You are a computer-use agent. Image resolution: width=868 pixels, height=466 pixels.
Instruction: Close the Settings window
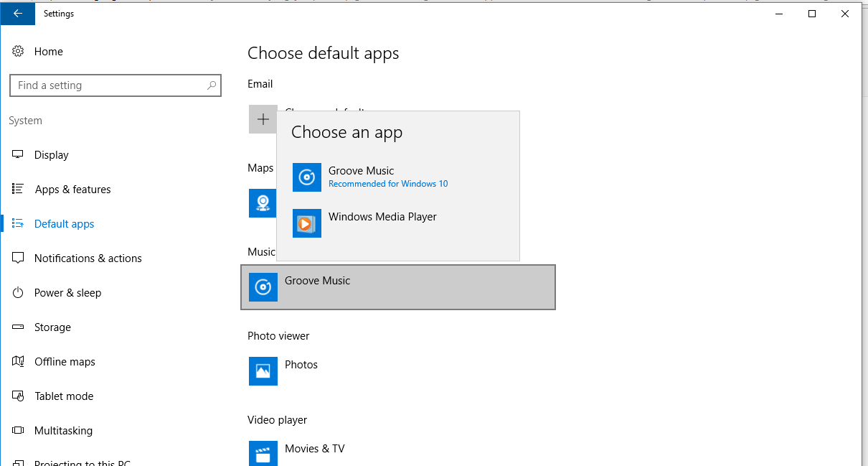(845, 14)
